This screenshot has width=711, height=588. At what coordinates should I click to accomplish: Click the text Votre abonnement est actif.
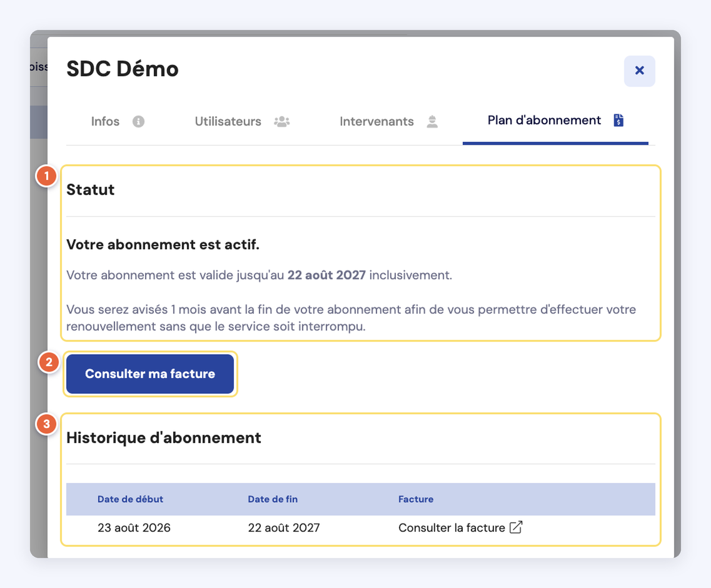(x=163, y=244)
